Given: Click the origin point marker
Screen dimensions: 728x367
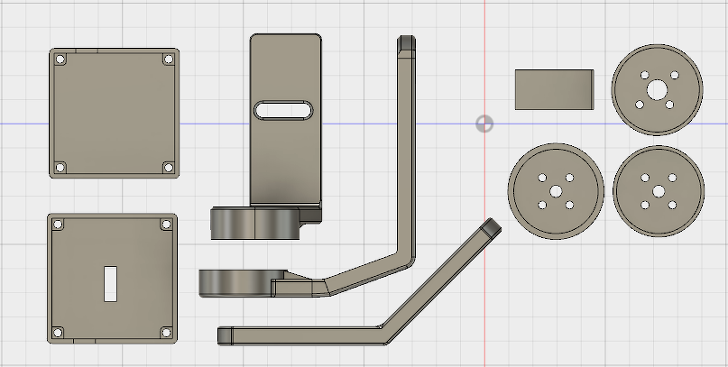Looking at the screenshot, I should [x=484, y=124].
